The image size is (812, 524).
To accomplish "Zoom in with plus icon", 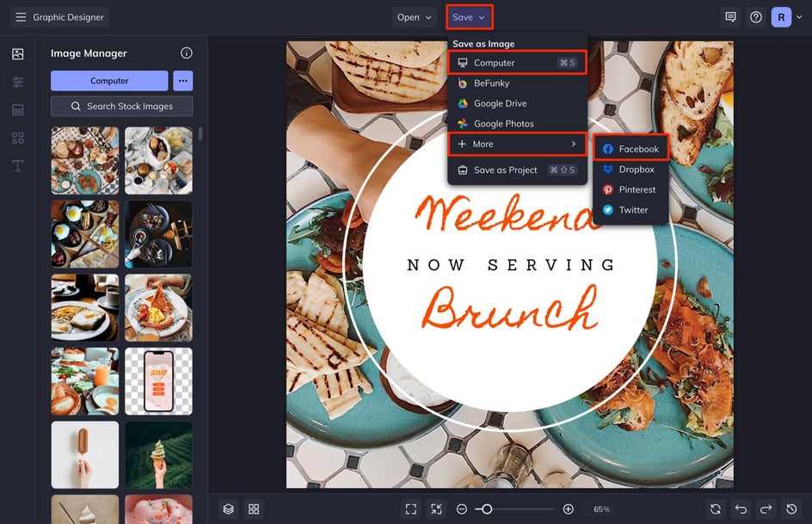I will pos(568,509).
